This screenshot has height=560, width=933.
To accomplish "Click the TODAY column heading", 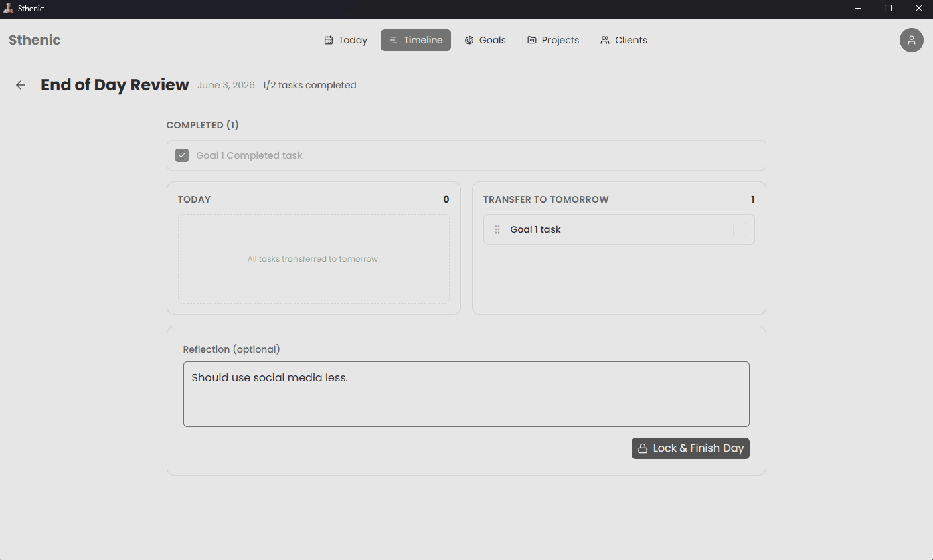I will (194, 199).
